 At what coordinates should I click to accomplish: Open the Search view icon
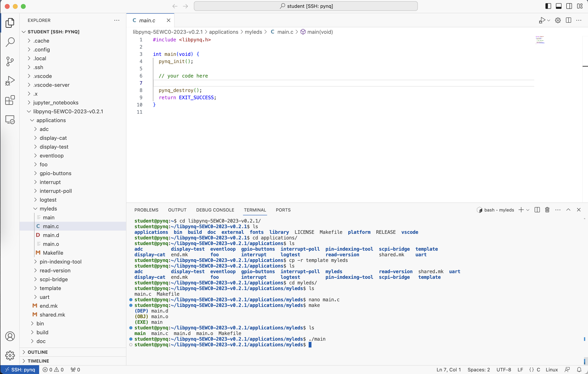(x=10, y=42)
